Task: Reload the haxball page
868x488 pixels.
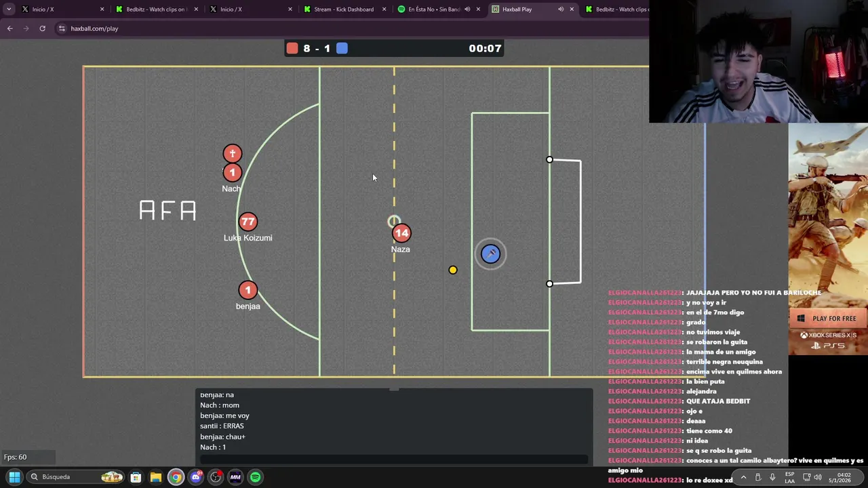Action: tap(42, 28)
